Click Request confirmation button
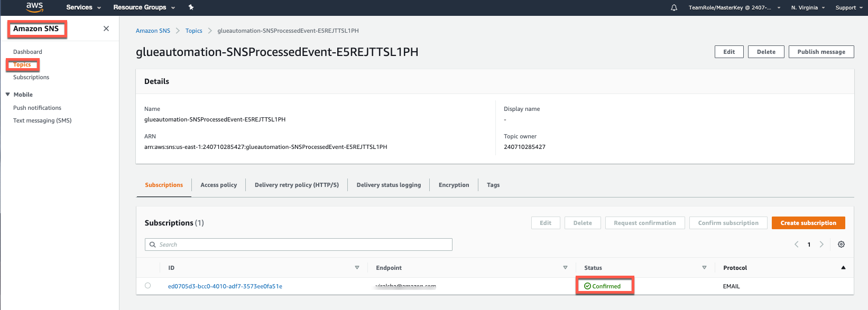The width and height of the screenshot is (868, 310). point(645,223)
